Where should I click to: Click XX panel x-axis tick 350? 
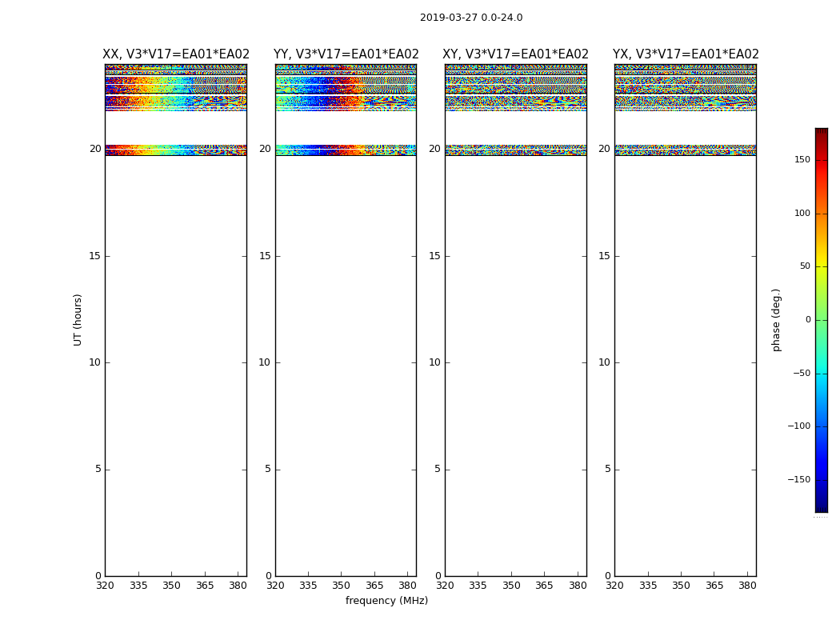(x=171, y=586)
